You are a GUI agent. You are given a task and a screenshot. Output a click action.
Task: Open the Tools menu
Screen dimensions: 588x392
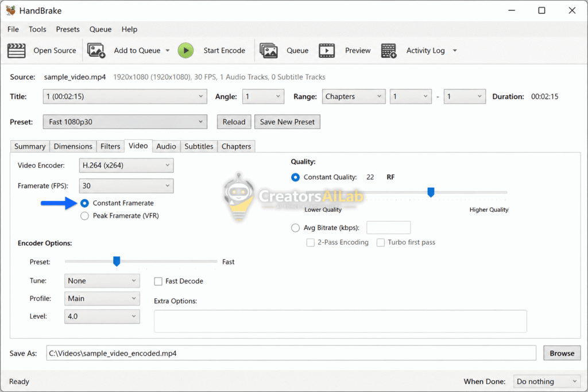[37, 29]
